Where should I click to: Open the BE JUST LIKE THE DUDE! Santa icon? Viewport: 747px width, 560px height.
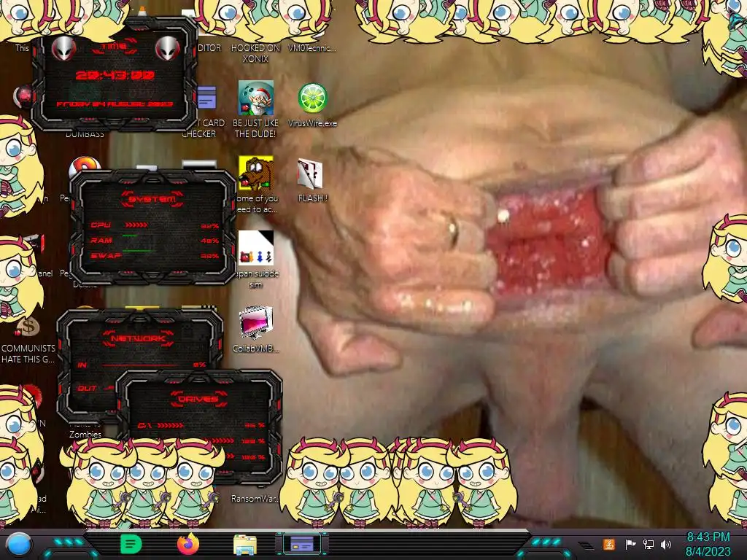tap(256, 98)
